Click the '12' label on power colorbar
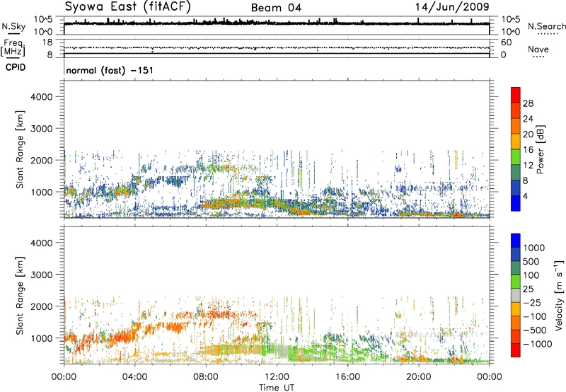Screen dimensions: 566x392 pyautogui.click(x=528, y=166)
